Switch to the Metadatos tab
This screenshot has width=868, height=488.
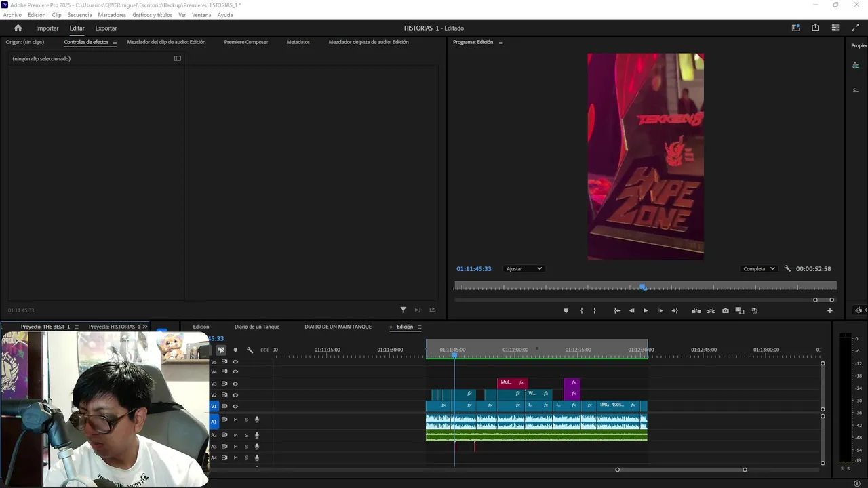click(298, 42)
